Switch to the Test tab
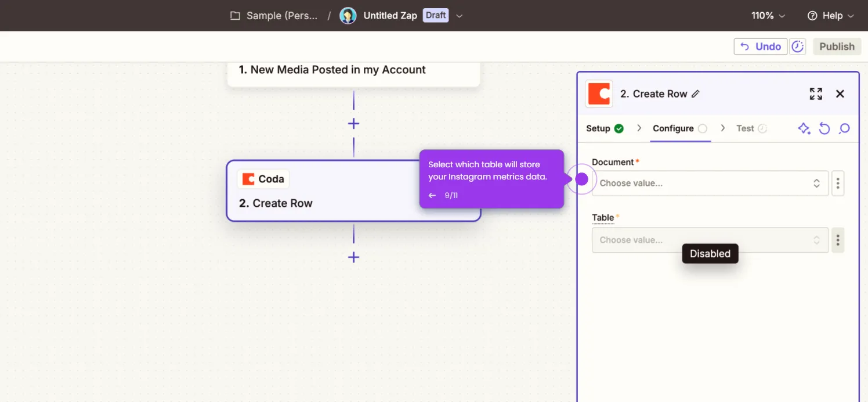The image size is (868, 402). tap(751, 128)
